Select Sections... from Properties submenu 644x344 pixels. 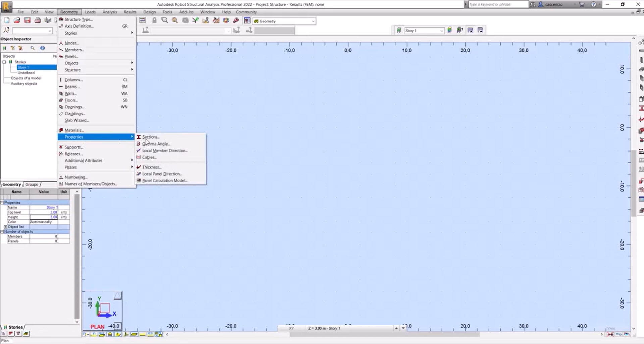pos(151,137)
